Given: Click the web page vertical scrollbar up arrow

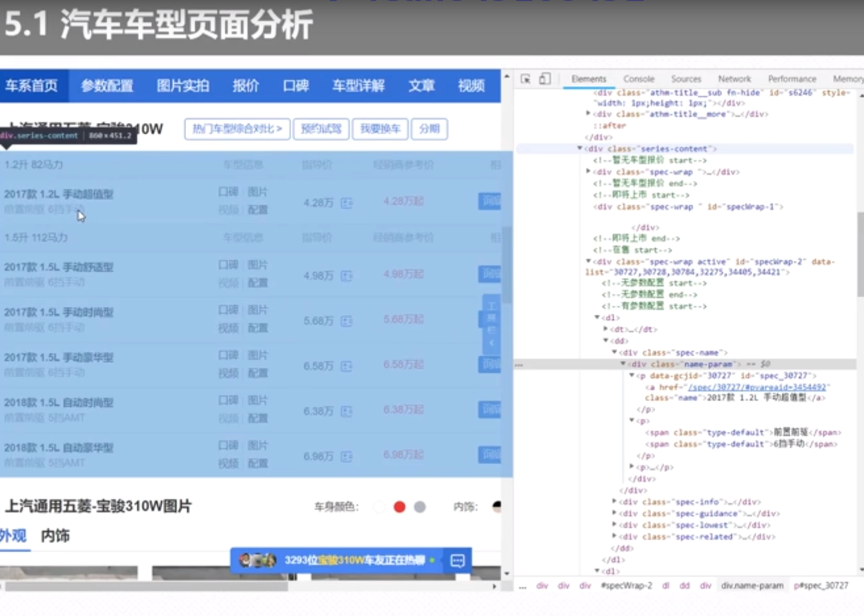Looking at the screenshot, I should click(x=506, y=76).
